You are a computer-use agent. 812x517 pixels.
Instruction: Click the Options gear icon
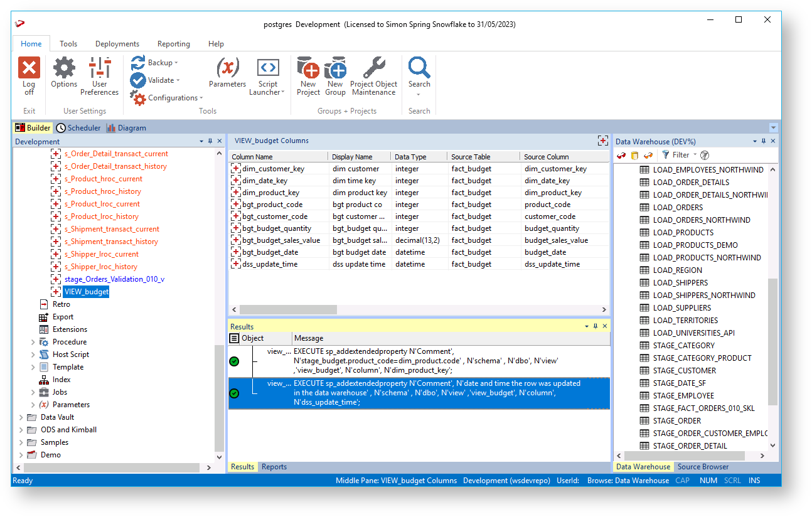point(64,68)
